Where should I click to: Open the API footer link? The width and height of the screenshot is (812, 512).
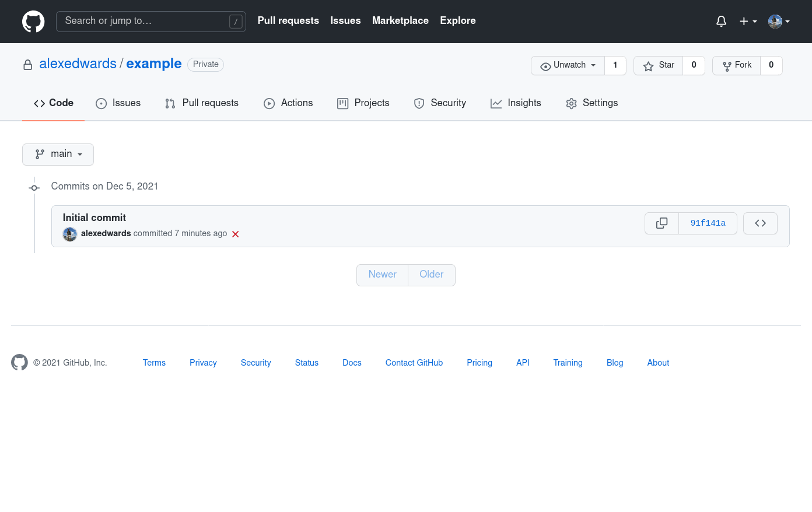point(523,363)
